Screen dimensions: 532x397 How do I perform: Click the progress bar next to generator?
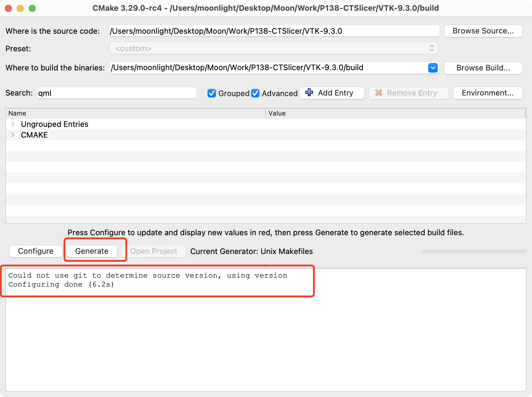(474, 251)
